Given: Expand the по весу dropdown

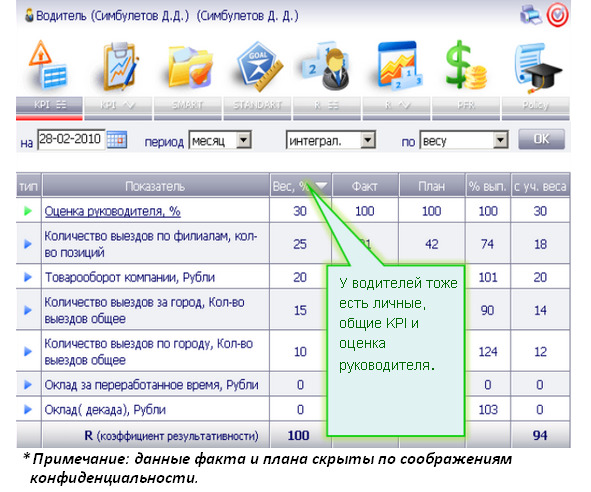Looking at the screenshot, I should (500, 140).
